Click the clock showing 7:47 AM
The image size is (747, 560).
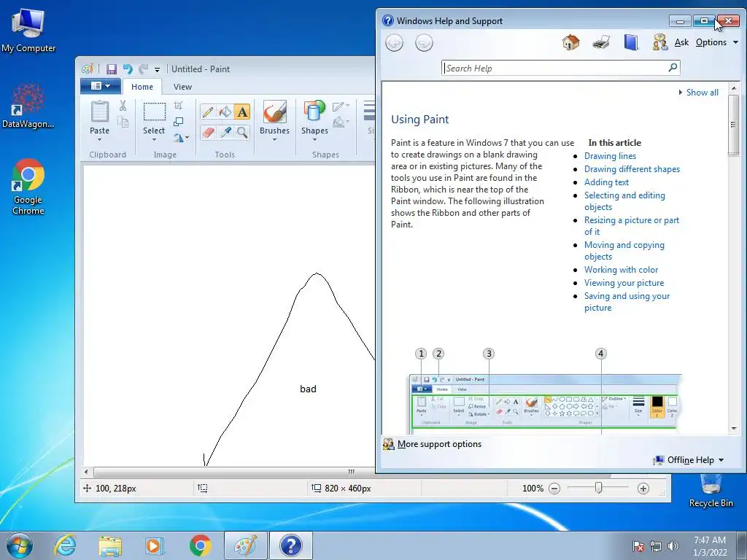[x=710, y=540]
